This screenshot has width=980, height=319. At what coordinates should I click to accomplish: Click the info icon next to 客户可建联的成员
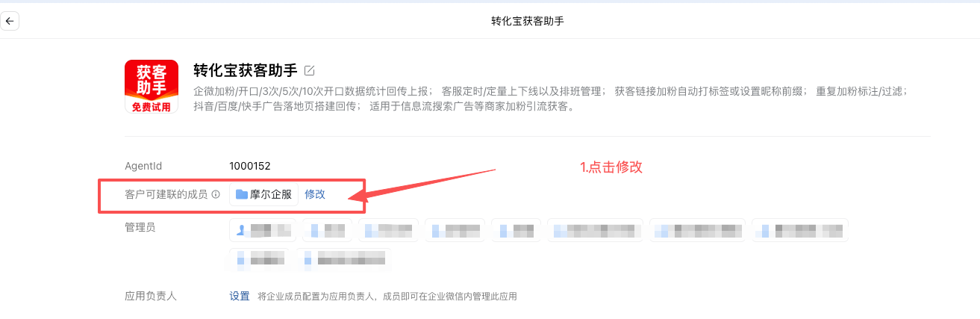(x=216, y=194)
